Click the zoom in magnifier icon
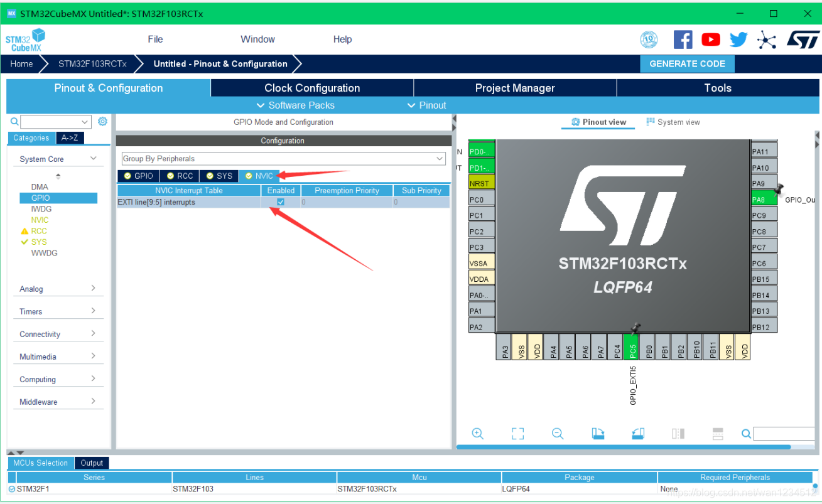 pos(477,434)
